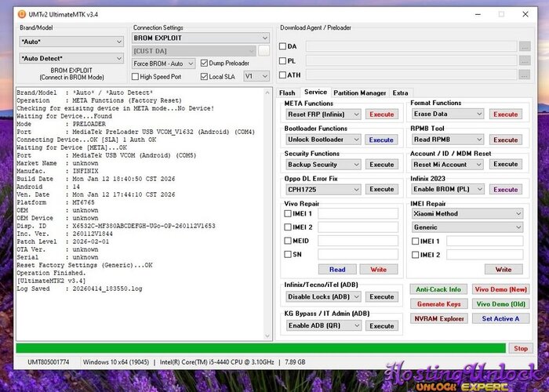Execute Bootloader Functions action
Screen dimensions: 549x392
click(381, 140)
